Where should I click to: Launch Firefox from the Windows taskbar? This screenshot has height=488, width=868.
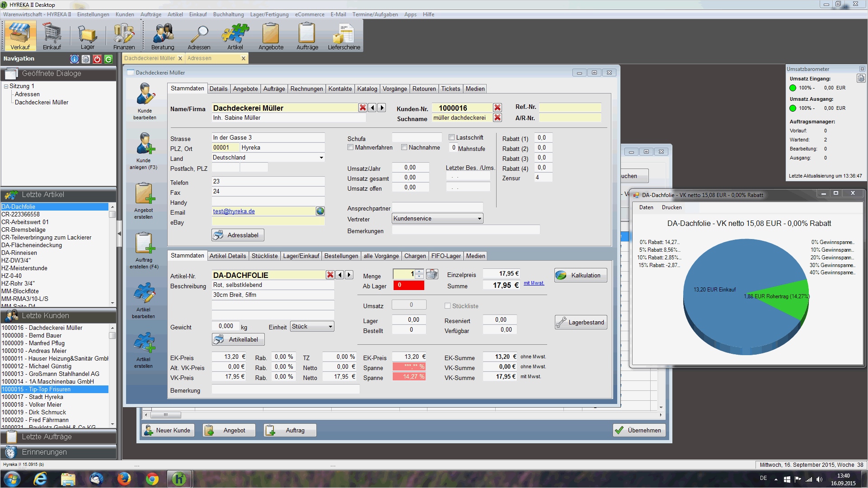tap(124, 479)
